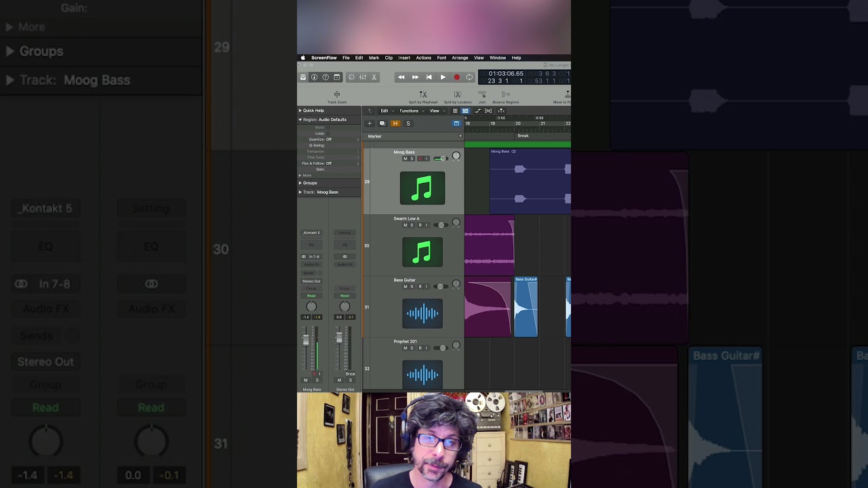Toggle the Quick Help question-mark icon
The width and height of the screenshot is (868, 488).
pyautogui.click(x=325, y=77)
